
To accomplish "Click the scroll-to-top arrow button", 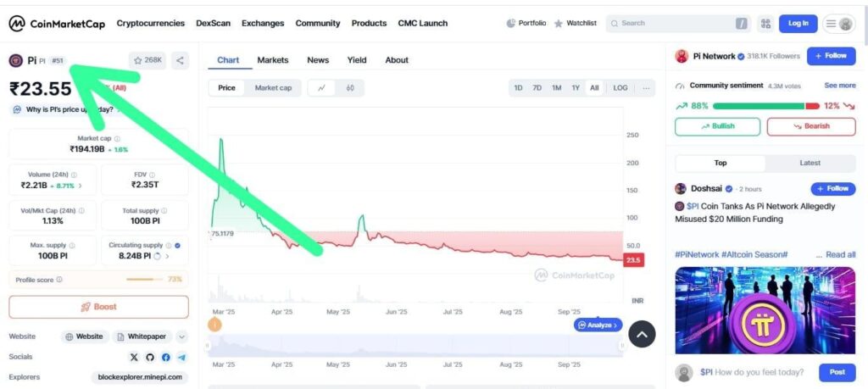I will [x=641, y=335].
